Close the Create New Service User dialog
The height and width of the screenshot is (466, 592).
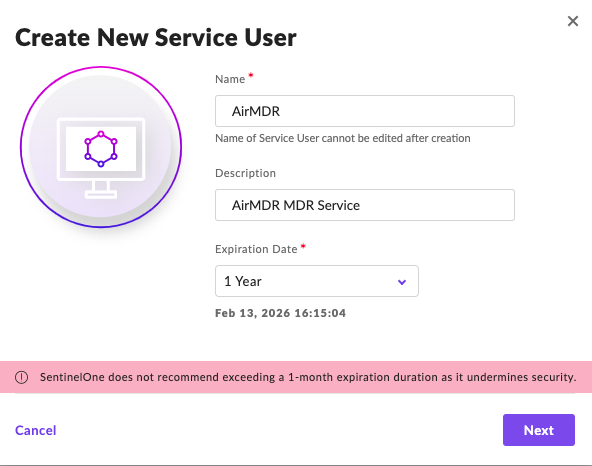(573, 21)
